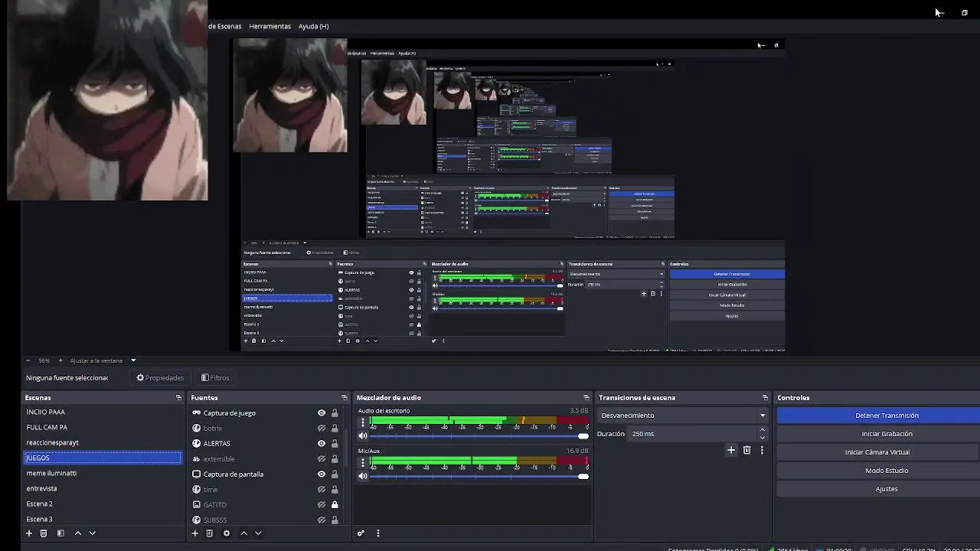Hide the ALERTAS source
Viewport: 980px width, 551px height.
tap(322, 443)
